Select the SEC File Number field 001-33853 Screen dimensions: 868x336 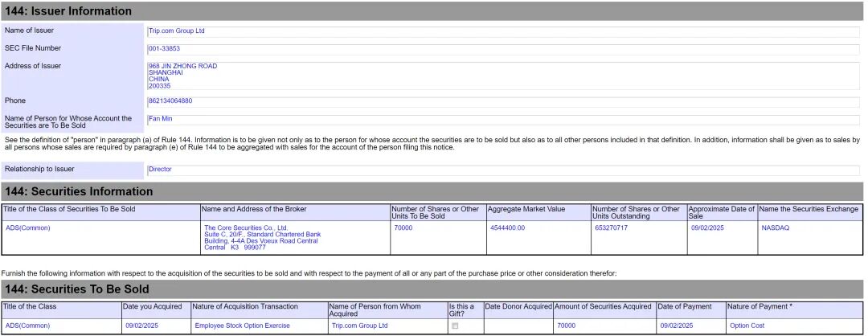(503, 49)
